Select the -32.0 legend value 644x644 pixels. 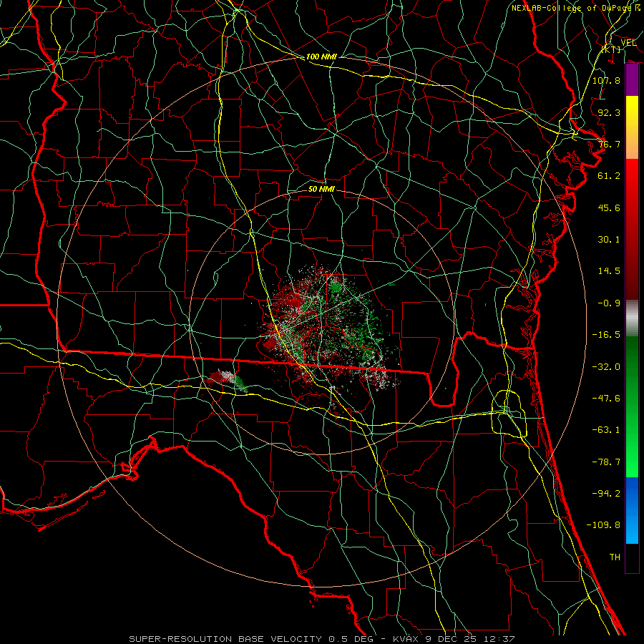click(606, 367)
